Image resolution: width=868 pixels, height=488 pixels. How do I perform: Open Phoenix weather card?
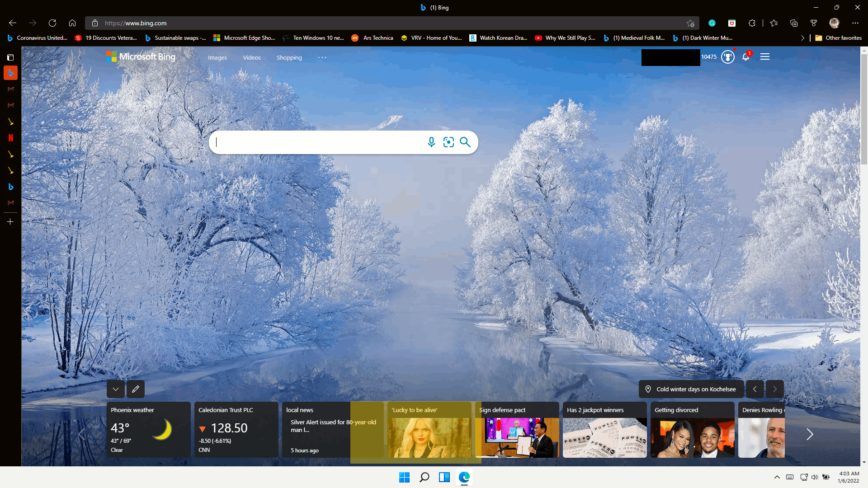coord(149,430)
